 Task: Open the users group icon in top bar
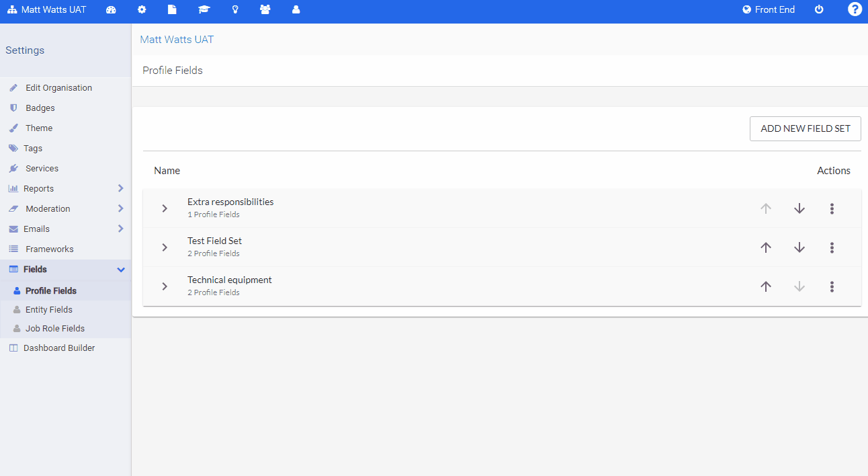[265, 9]
